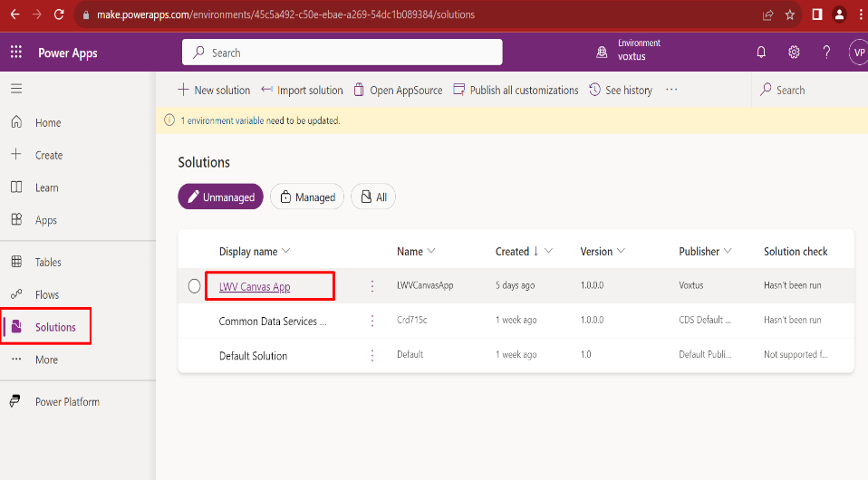Click the Crd715c name cell

coord(412,320)
